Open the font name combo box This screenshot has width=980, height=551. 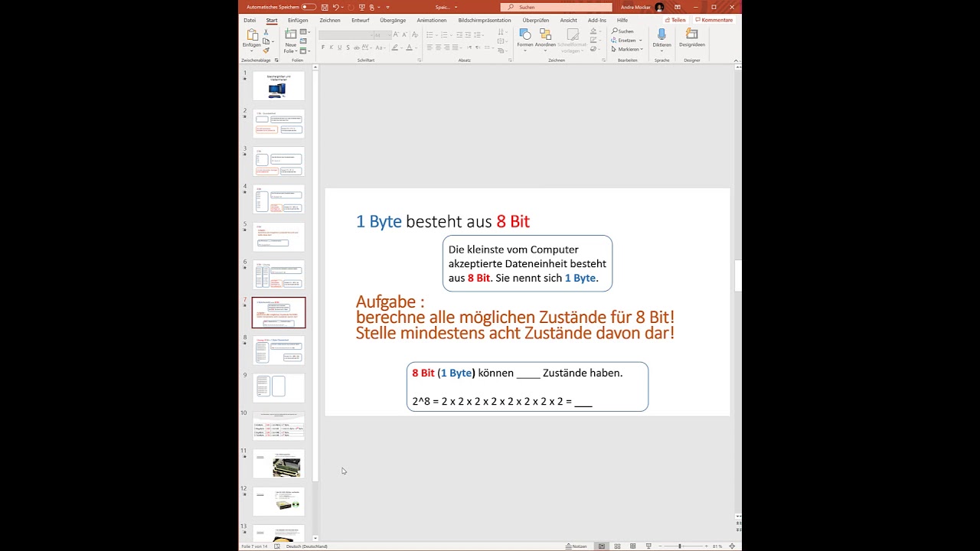tap(345, 34)
